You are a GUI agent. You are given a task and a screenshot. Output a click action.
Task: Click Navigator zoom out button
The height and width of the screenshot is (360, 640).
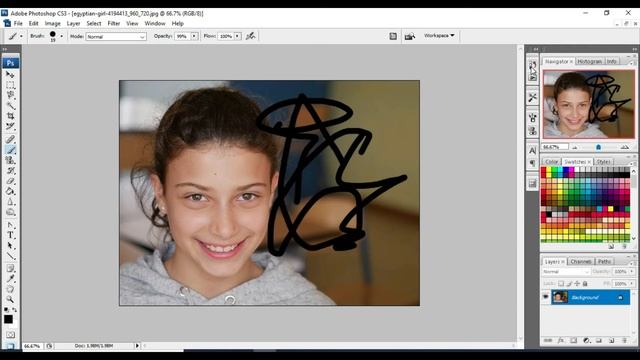click(x=575, y=147)
